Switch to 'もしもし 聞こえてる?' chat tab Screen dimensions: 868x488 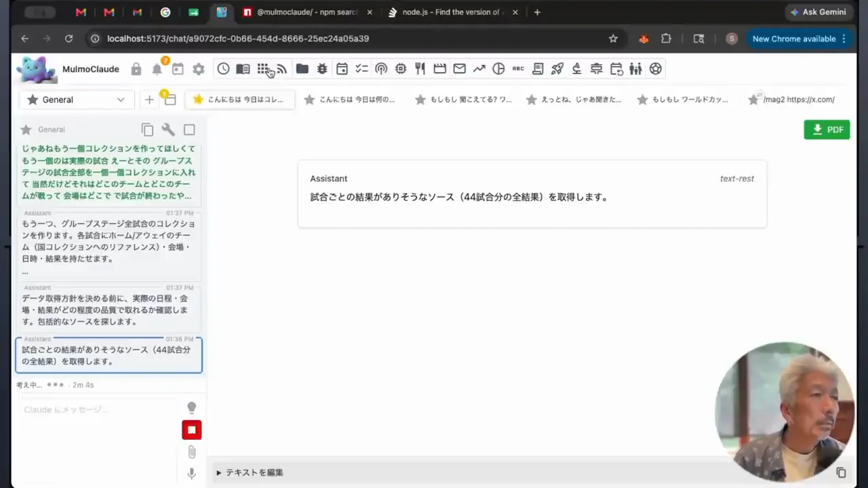click(x=465, y=100)
